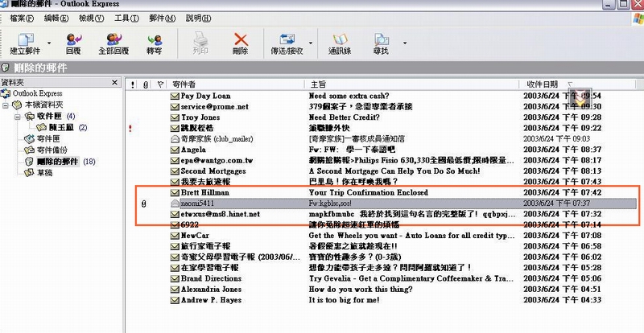Open the 檔案 (File) menu
Image resolution: width=644 pixels, height=333 pixels.
coord(23,18)
